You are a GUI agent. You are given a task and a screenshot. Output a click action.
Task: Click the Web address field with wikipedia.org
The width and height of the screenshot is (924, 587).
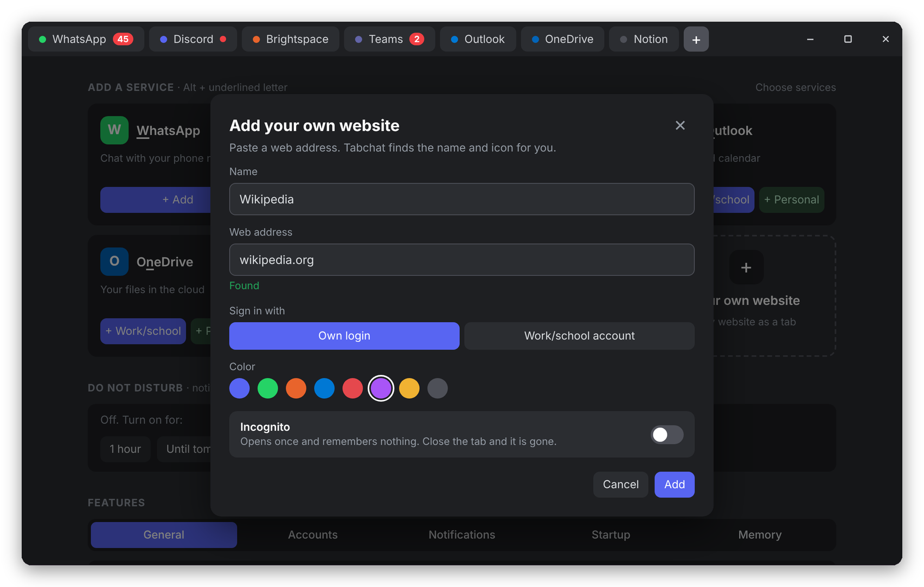[x=462, y=260]
